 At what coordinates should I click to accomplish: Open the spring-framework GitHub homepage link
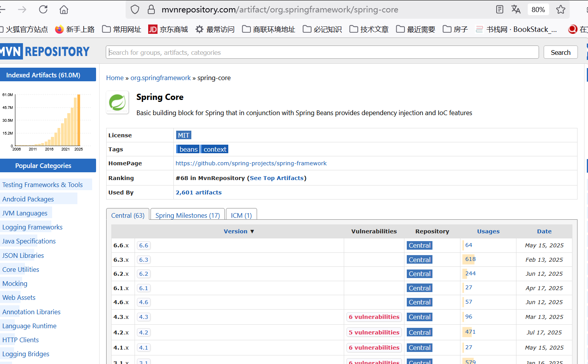(x=251, y=163)
